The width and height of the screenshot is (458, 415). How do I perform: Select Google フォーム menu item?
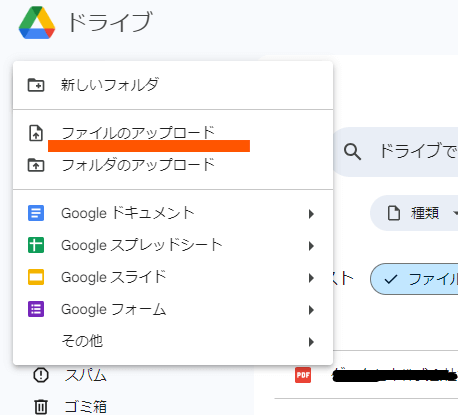(173, 309)
